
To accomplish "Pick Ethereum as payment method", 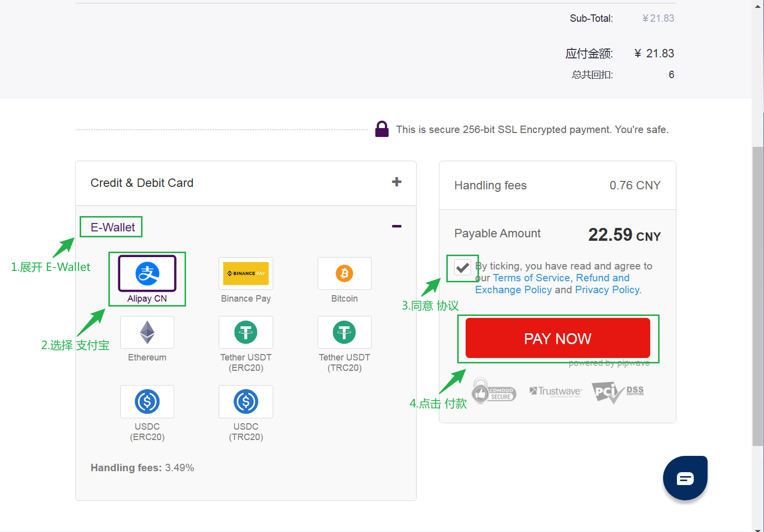I will pos(147,332).
